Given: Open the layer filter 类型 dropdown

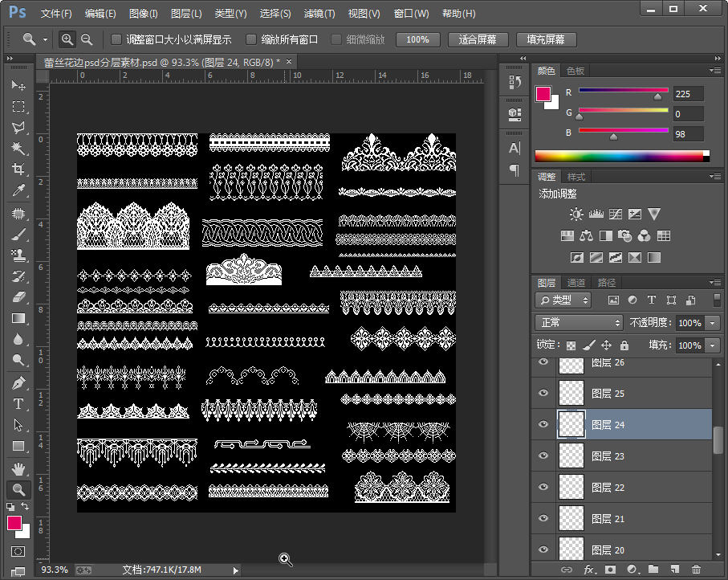Looking at the screenshot, I should tap(563, 300).
